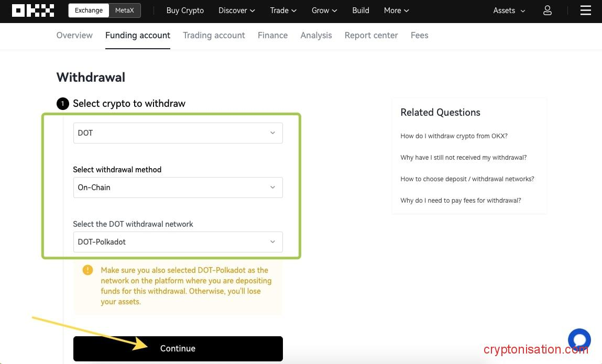This screenshot has width=602, height=364.
Task: Switch to the Trading account tab
Action: pyautogui.click(x=214, y=36)
